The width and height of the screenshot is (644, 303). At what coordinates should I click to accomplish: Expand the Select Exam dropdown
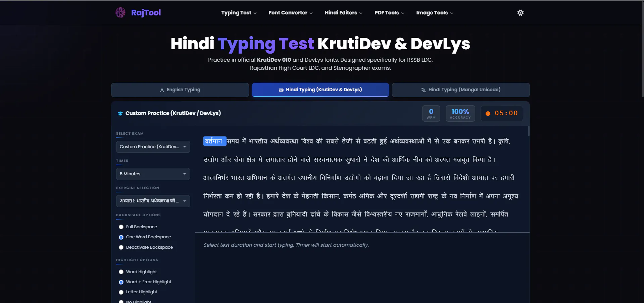coord(153,147)
